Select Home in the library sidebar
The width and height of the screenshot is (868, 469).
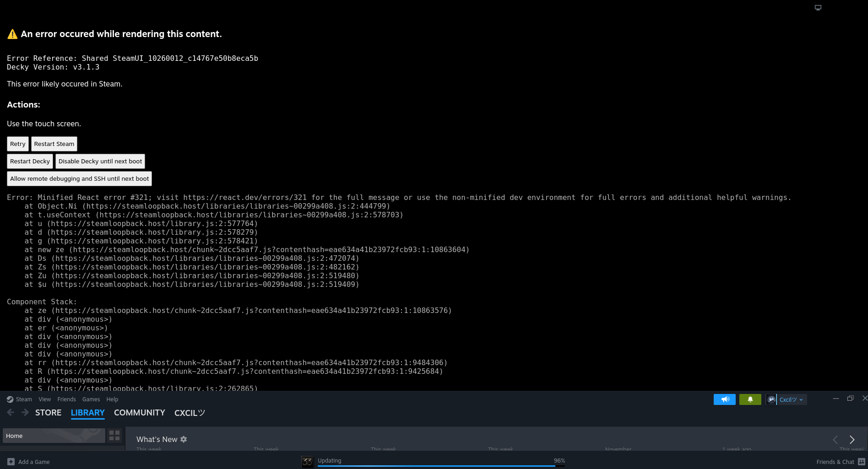(x=54, y=436)
